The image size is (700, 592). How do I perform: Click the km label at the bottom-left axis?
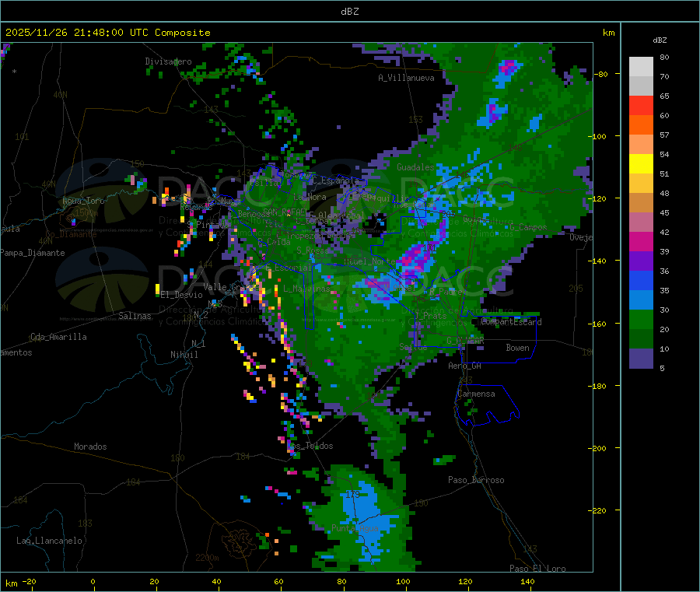[x=11, y=583]
